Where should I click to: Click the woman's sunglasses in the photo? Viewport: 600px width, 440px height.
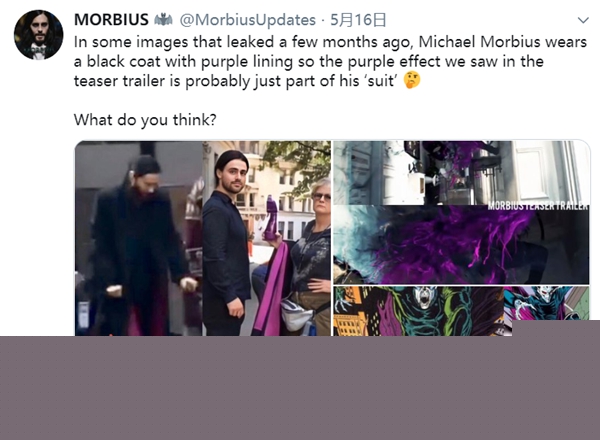[321, 197]
